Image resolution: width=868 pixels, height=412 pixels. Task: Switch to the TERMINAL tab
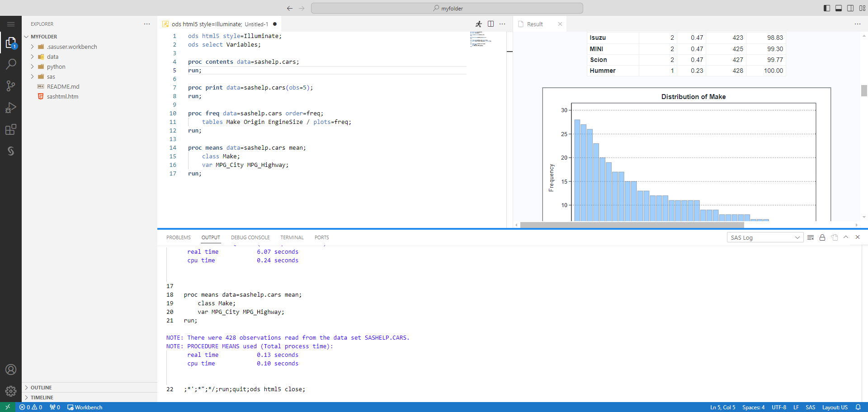pyautogui.click(x=292, y=237)
